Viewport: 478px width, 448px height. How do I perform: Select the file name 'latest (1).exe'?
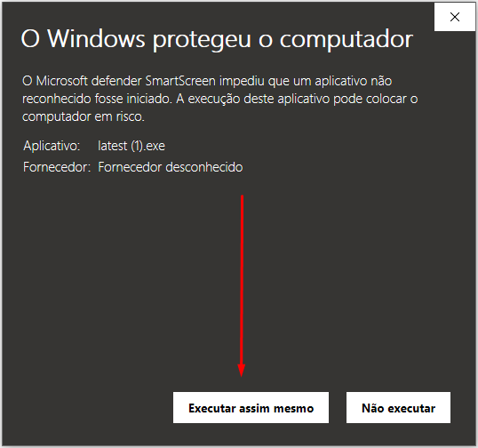[131, 146]
